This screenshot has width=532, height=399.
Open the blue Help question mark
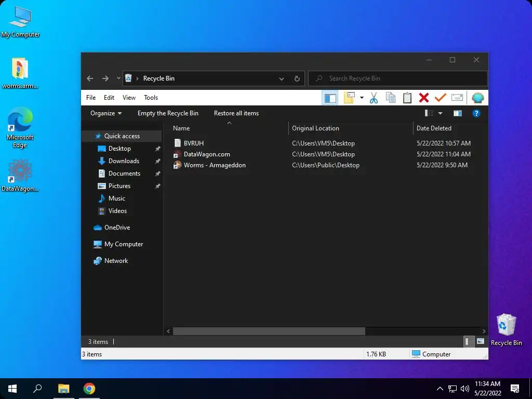pos(476,113)
